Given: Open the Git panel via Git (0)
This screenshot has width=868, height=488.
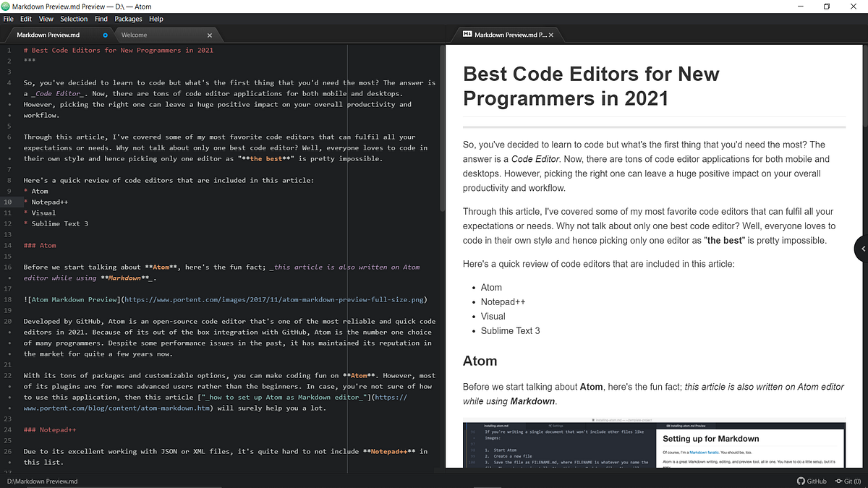Looking at the screenshot, I should (851, 481).
